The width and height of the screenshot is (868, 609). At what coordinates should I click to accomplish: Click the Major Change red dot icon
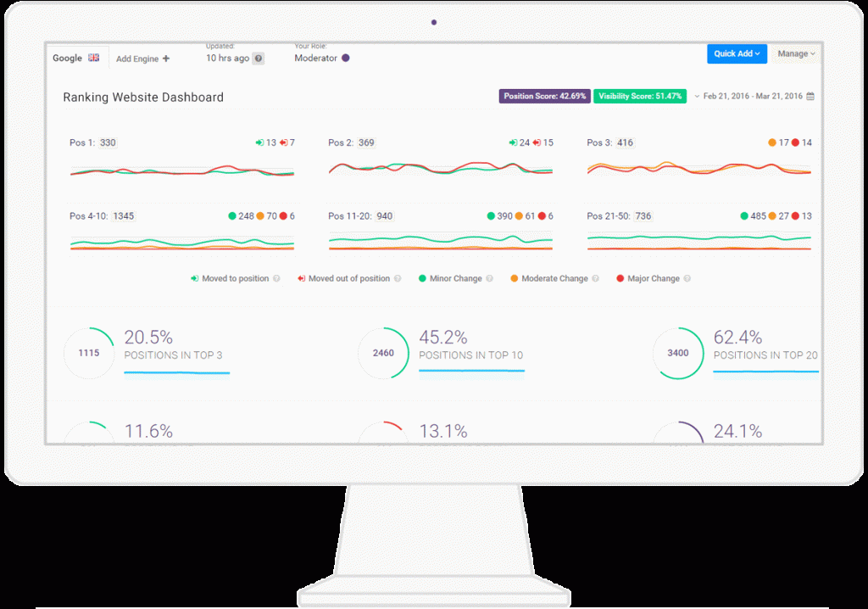point(620,278)
